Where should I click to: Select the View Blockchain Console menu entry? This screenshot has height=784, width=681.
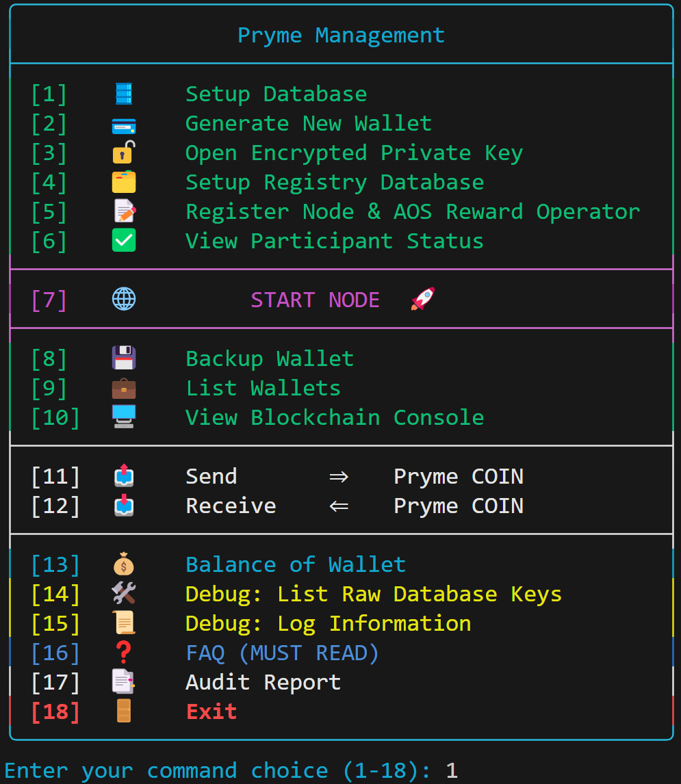334,417
